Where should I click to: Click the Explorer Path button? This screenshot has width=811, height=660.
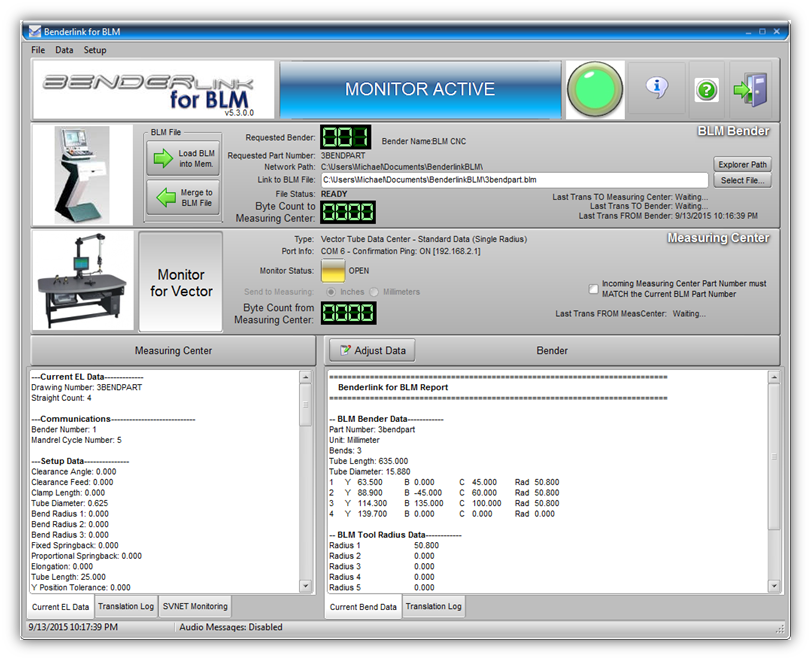pos(742,164)
